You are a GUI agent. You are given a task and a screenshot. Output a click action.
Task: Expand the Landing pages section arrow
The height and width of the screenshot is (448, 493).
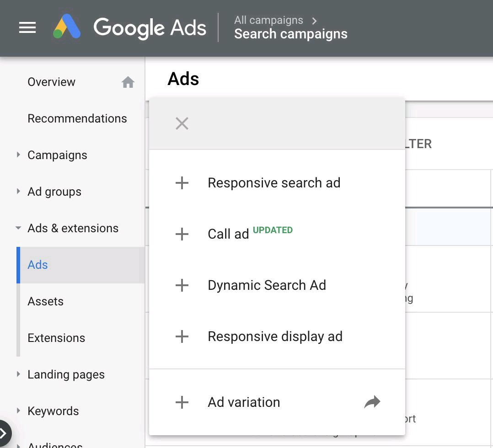tap(18, 374)
